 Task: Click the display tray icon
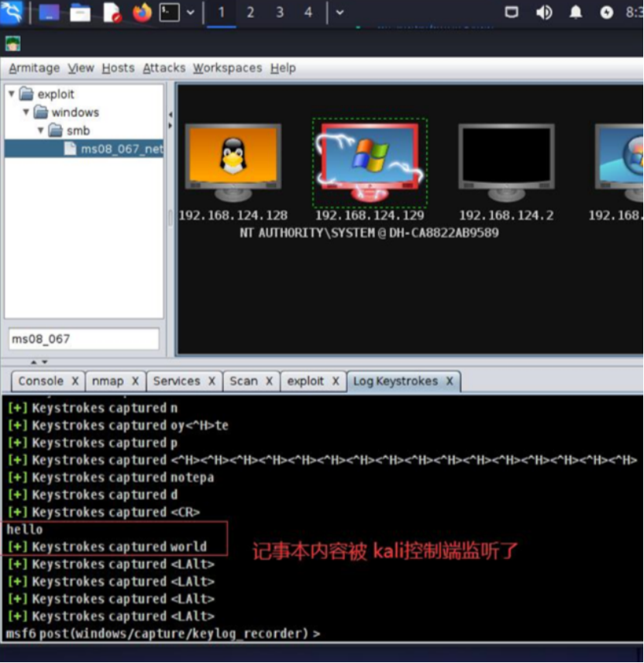[x=511, y=12]
